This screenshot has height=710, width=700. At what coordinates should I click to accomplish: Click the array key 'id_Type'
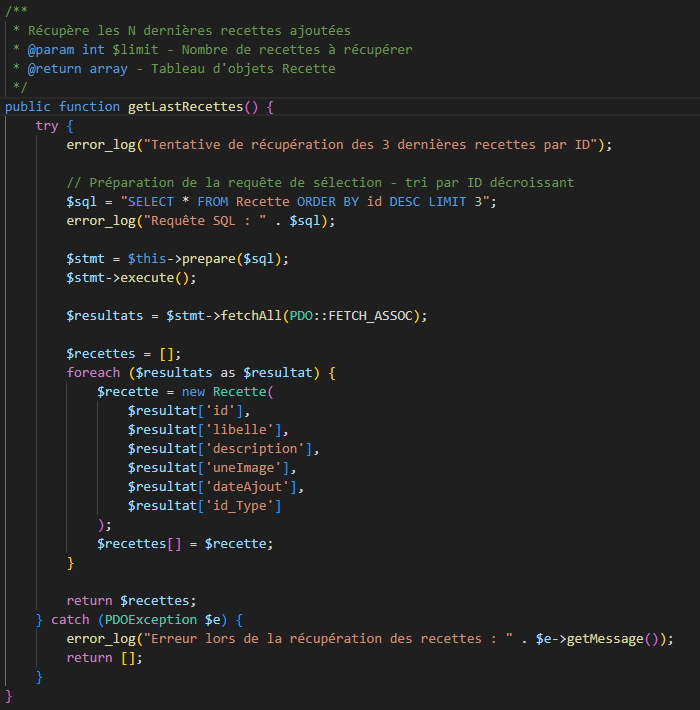pyautogui.click(x=240, y=506)
